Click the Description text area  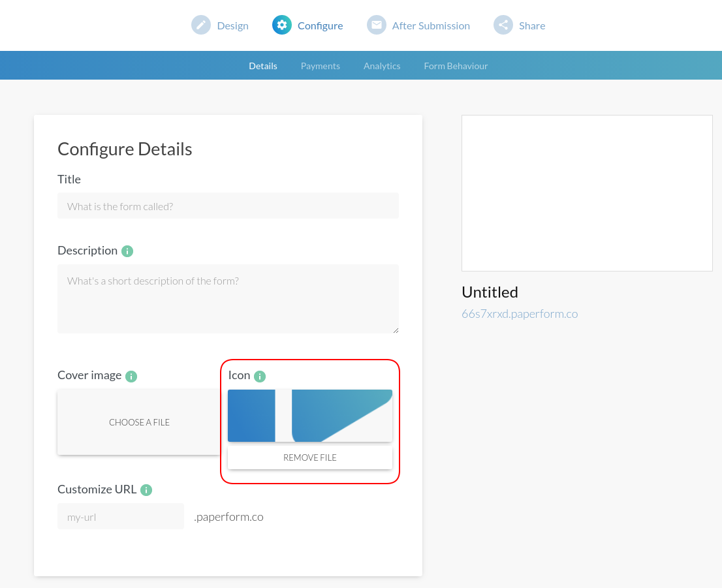click(228, 297)
